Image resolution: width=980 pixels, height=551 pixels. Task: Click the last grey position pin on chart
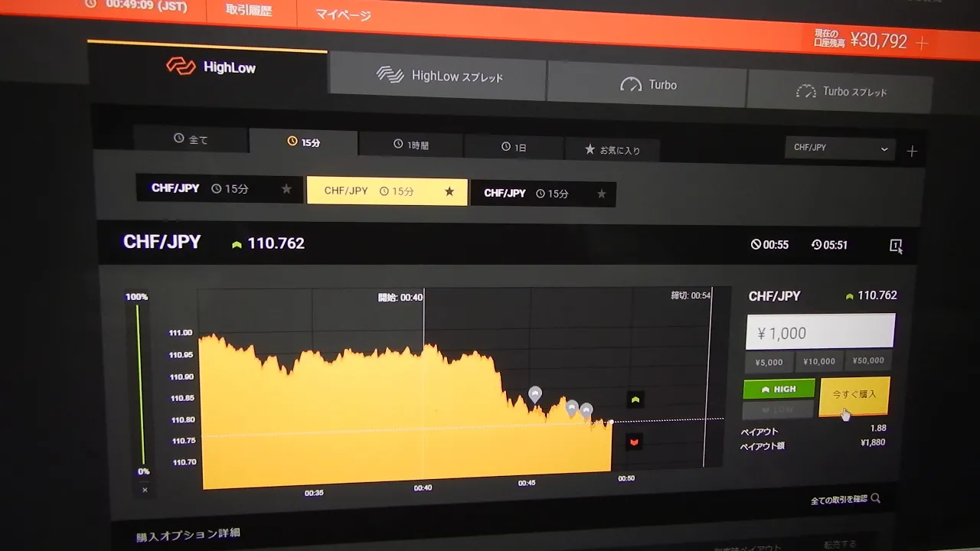(x=586, y=411)
